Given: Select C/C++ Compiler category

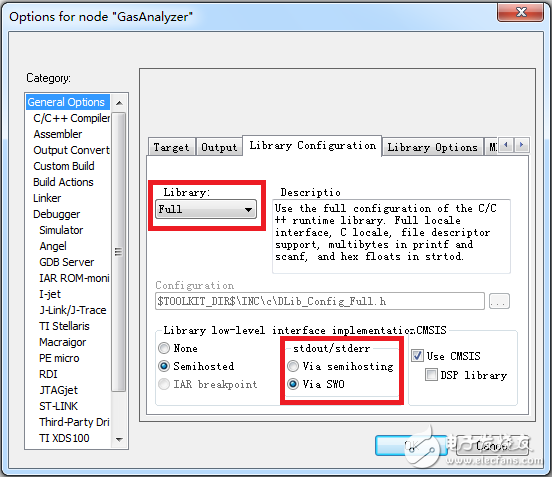Looking at the screenshot, I should point(72,118).
